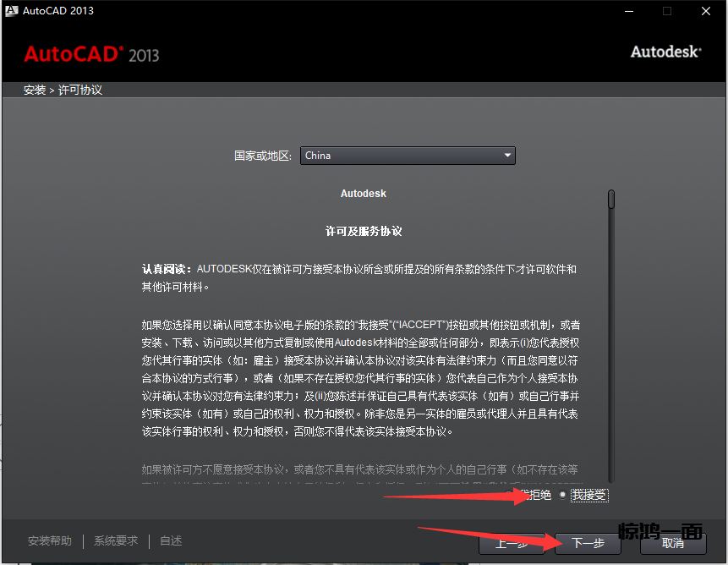Open the 安装帮助 link

click(x=50, y=541)
